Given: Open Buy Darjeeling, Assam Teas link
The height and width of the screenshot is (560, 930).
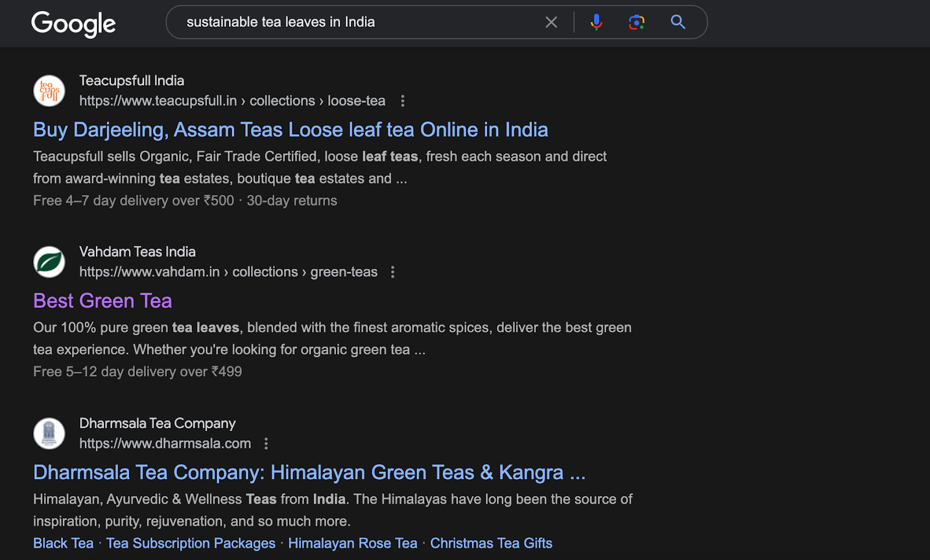Looking at the screenshot, I should (x=291, y=130).
